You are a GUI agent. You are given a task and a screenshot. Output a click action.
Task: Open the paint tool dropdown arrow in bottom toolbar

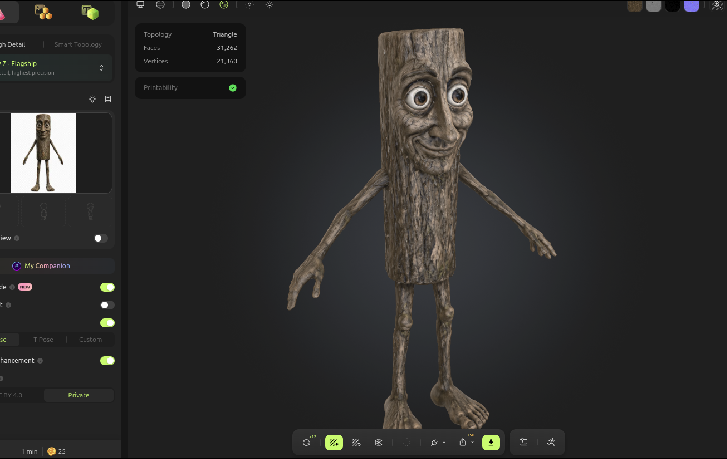(x=444, y=443)
